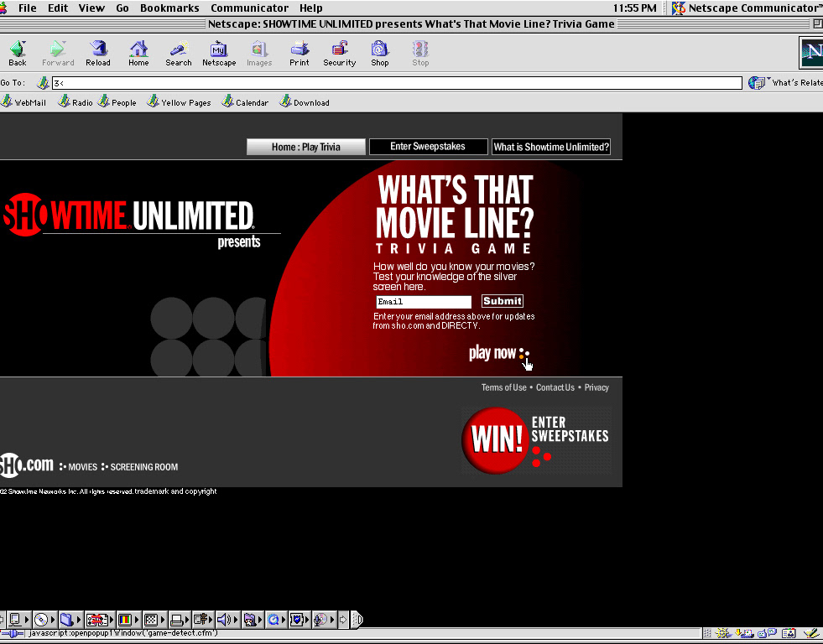Image resolution: width=823 pixels, height=644 pixels.
Task: Open the Communicator menu
Action: coord(249,8)
